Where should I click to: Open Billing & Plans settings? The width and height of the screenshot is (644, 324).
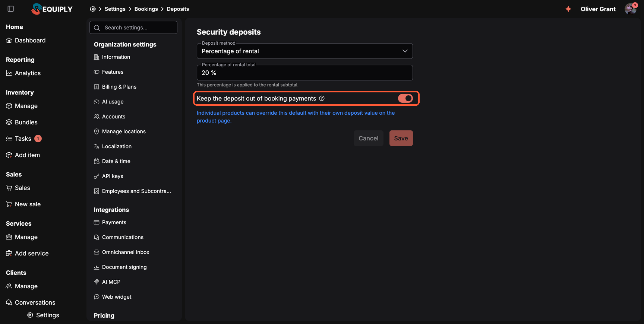coord(115,87)
